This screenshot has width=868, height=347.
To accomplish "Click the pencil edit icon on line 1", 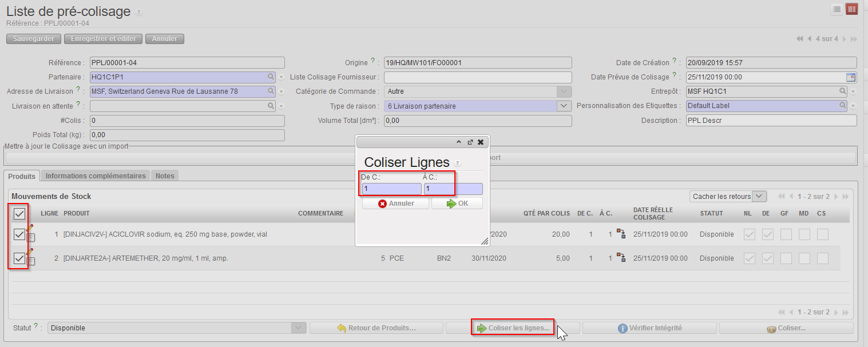I will [30, 228].
